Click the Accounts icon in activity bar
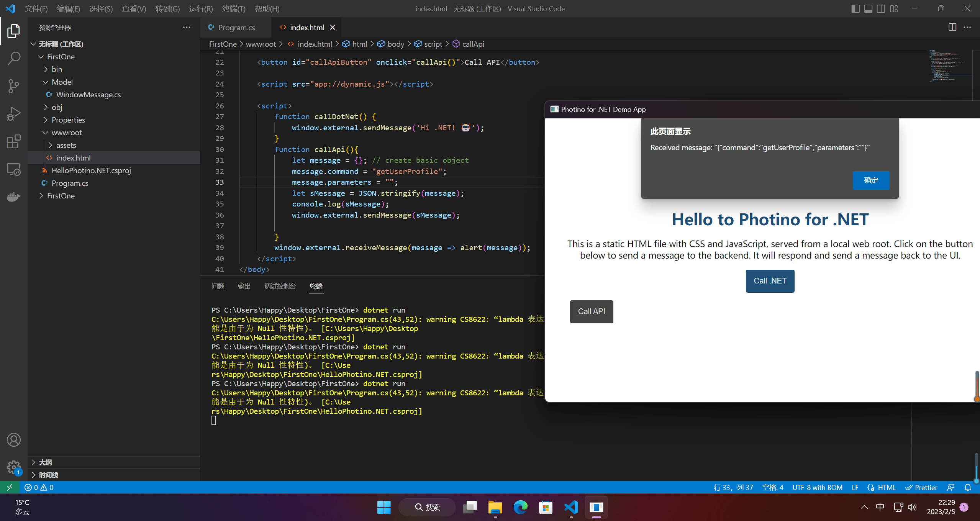This screenshot has width=980, height=521. pyautogui.click(x=14, y=440)
